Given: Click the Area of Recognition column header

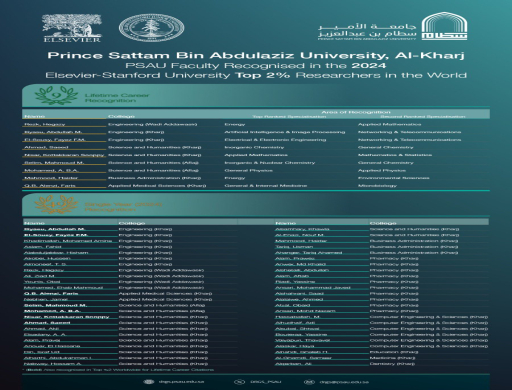Looking at the screenshot, I should (x=356, y=112).
